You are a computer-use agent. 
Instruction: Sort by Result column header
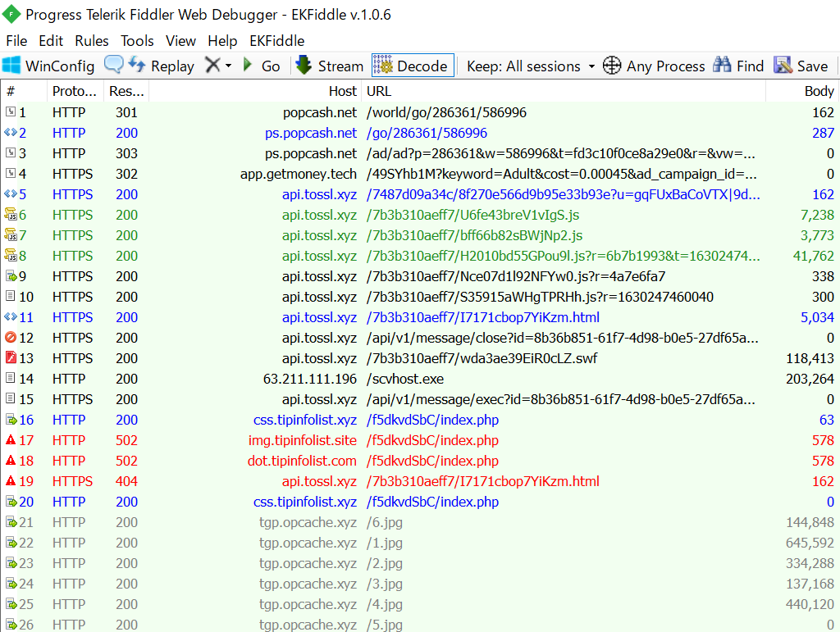coord(126,92)
